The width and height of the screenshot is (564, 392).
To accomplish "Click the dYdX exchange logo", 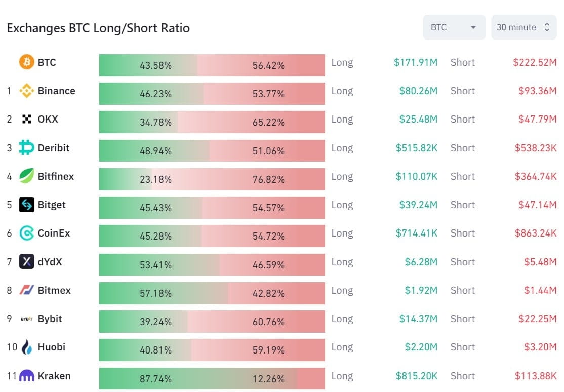I will point(26,262).
